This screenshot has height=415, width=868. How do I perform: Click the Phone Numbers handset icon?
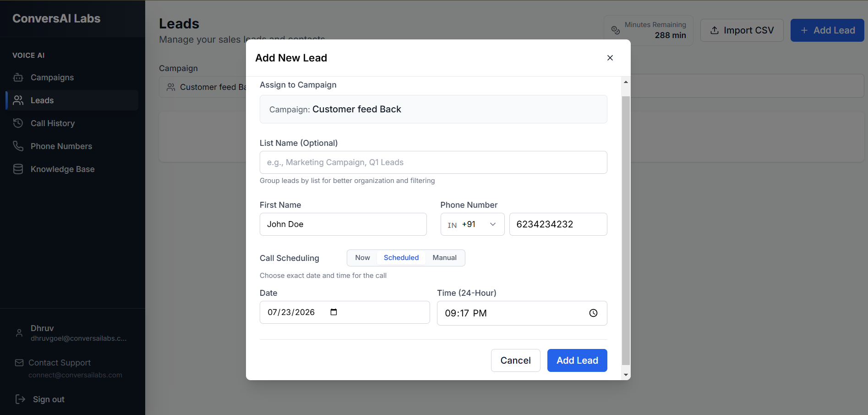(18, 146)
